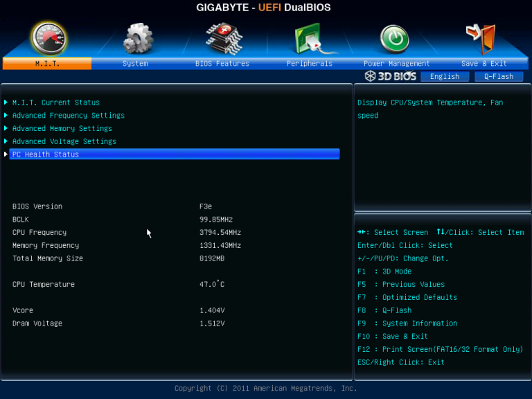Click the F3e BIOS version value
The height and width of the screenshot is (399, 532).
pos(206,206)
